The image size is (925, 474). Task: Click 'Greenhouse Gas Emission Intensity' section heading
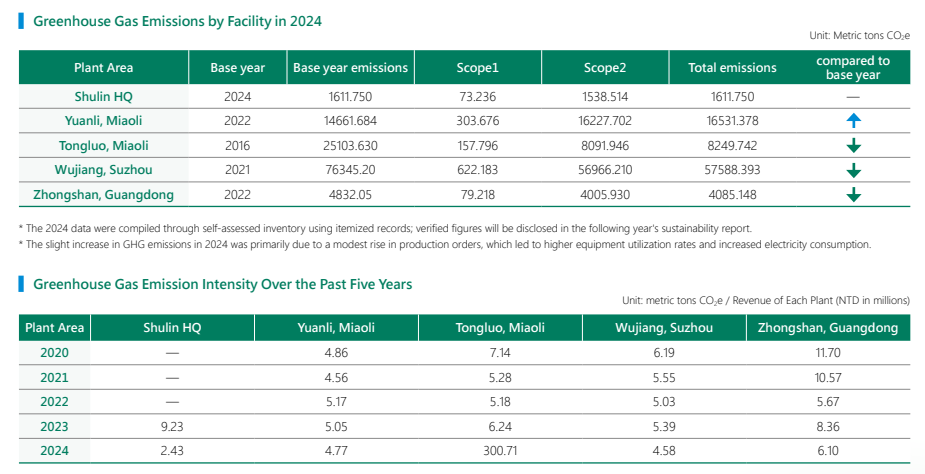222,284
